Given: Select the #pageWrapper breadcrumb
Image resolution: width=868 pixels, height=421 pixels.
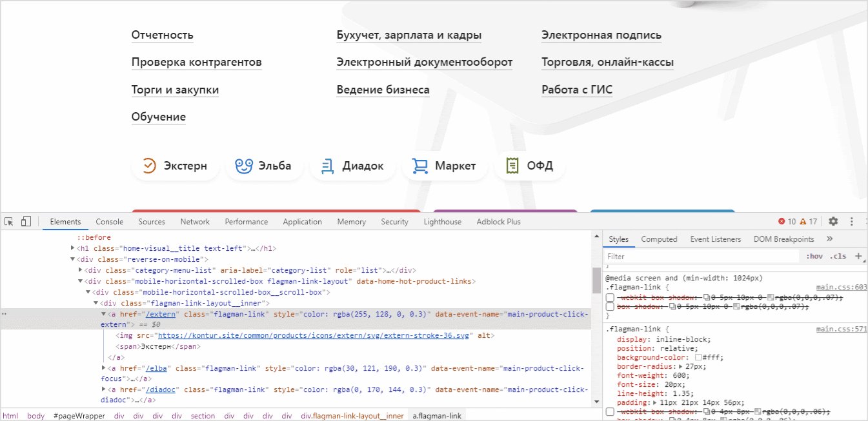Looking at the screenshot, I should (x=79, y=416).
